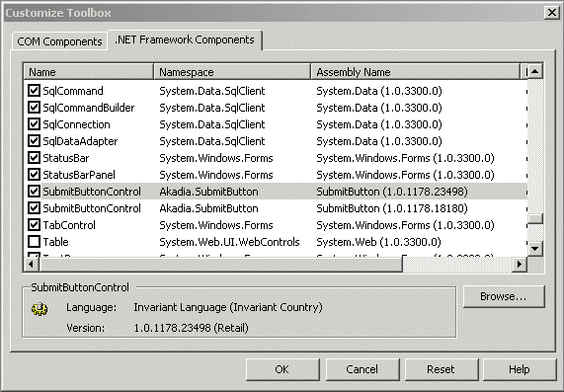Viewport: 564px width, 392px height.
Task: Toggle checkbox for SubmitButton version 1.0.1178.23498
Action: [x=34, y=191]
